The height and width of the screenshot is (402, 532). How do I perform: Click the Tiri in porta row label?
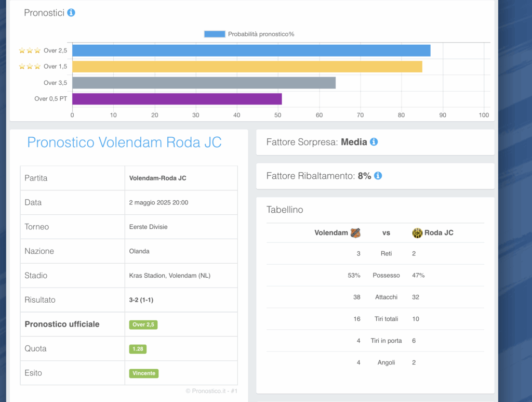coord(386,341)
